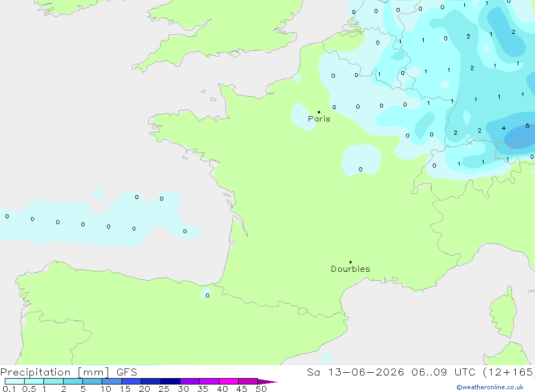Click the '50' legend scale label
The image size is (535, 392).
[x=261, y=389]
